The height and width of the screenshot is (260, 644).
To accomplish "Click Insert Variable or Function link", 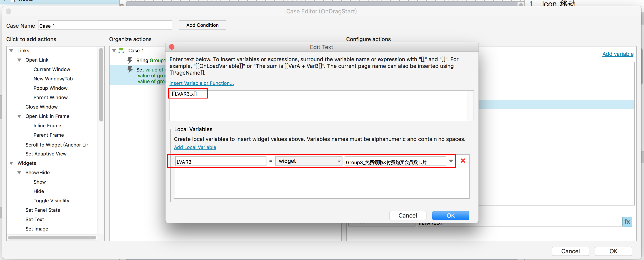I will tap(201, 83).
